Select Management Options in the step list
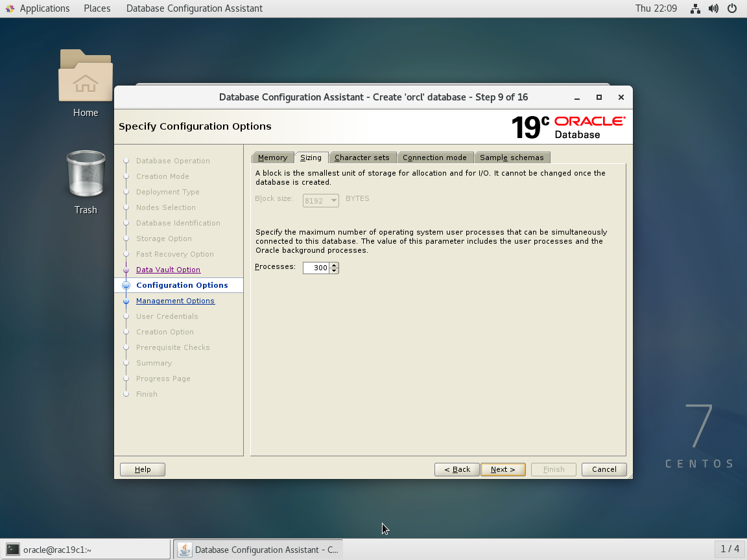 (175, 300)
